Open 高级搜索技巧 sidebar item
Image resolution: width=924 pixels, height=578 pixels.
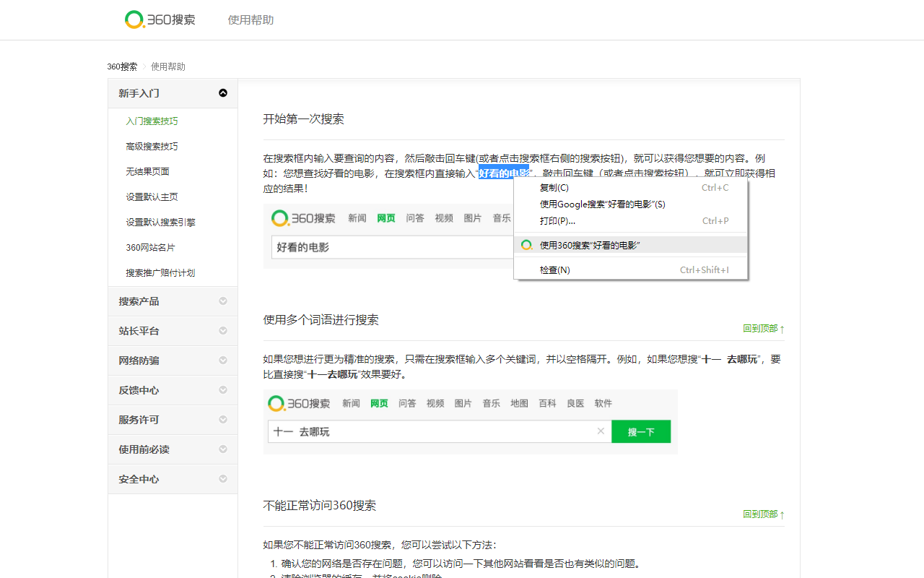point(152,147)
